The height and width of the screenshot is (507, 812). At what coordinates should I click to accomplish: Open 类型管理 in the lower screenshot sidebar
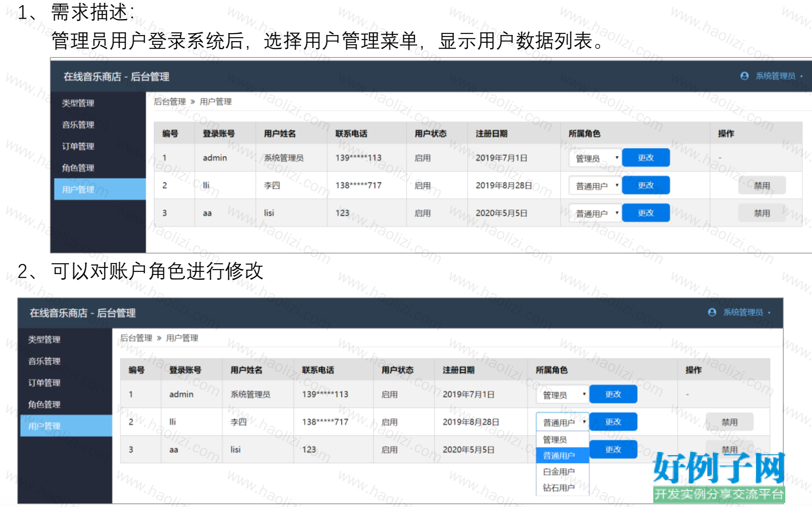point(44,339)
